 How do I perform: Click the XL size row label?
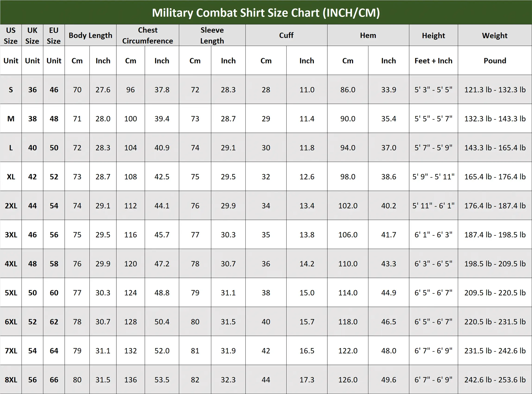point(11,177)
